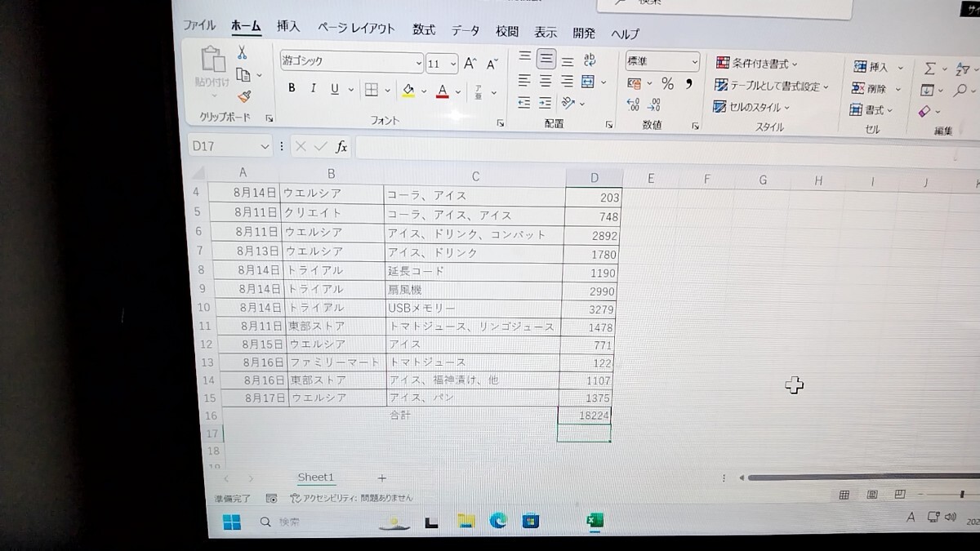The image size is (980, 551).
Task: Align cell text to the right
Action: point(568,82)
